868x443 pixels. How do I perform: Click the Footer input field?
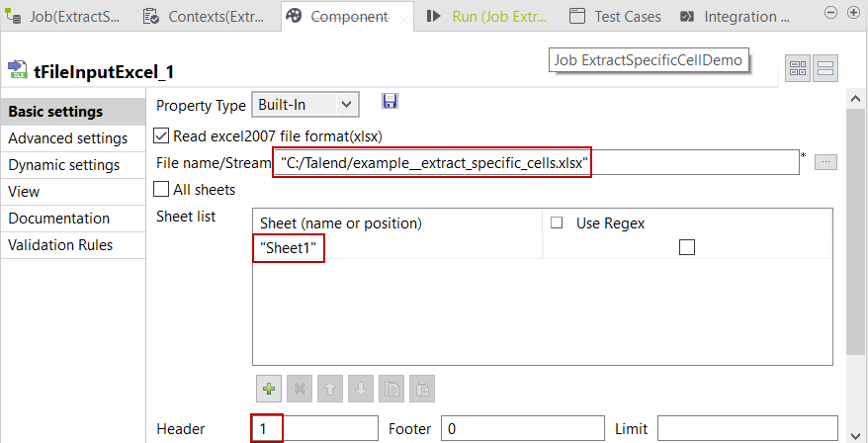522,429
